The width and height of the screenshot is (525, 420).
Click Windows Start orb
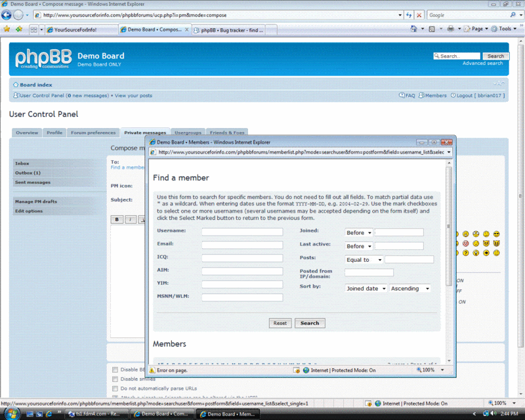click(12, 413)
